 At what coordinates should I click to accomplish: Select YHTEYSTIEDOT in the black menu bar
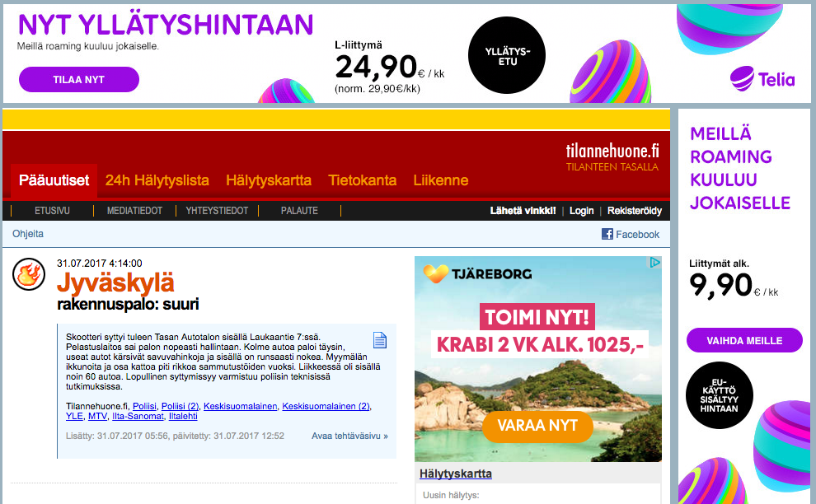(x=217, y=211)
